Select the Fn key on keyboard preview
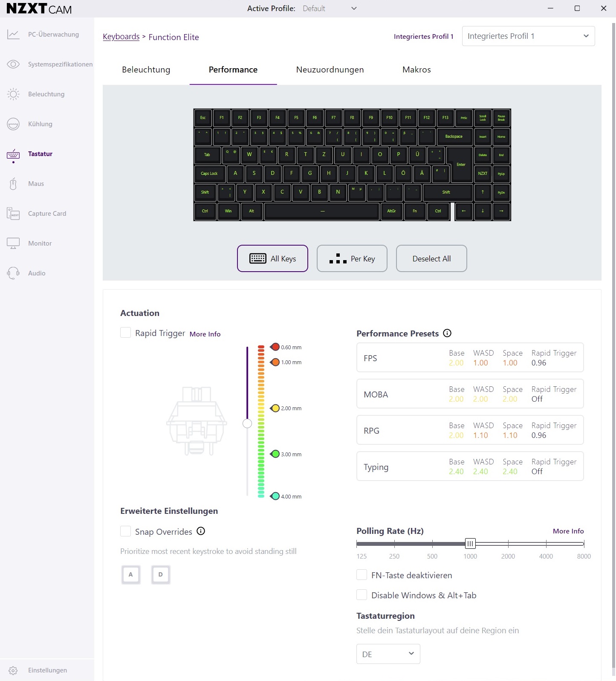The height and width of the screenshot is (681, 616). click(x=415, y=211)
